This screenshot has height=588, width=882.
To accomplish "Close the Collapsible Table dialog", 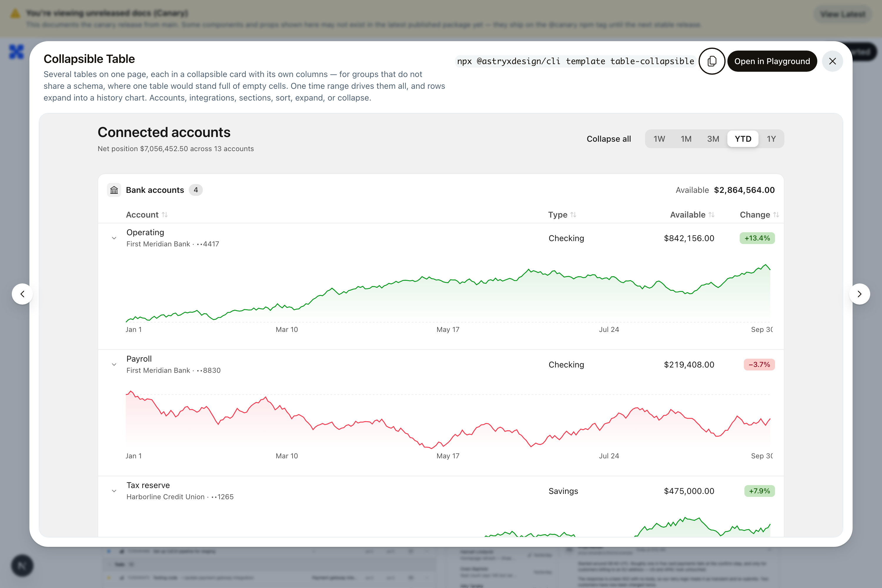I will tap(832, 61).
